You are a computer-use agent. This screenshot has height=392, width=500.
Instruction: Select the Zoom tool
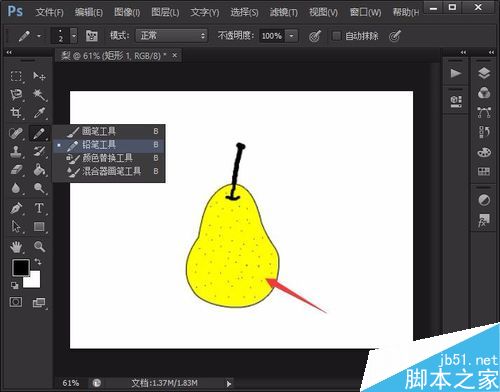pyautogui.click(x=39, y=247)
